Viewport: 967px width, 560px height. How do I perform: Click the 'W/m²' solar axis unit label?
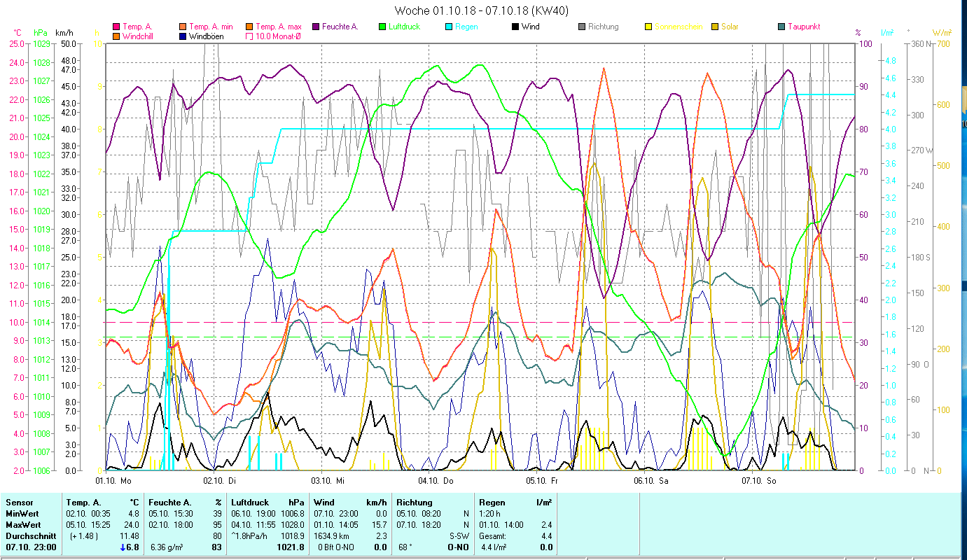pyautogui.click(x=942, y=32)
